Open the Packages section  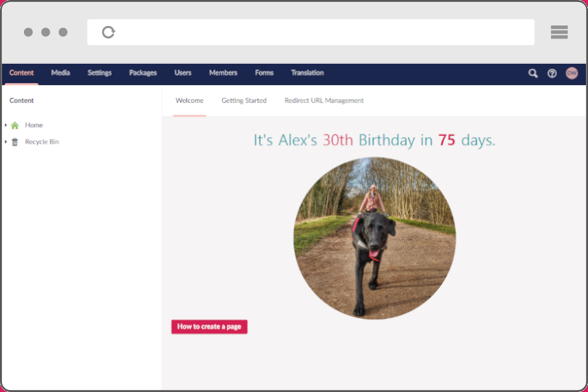pos(143,73)
